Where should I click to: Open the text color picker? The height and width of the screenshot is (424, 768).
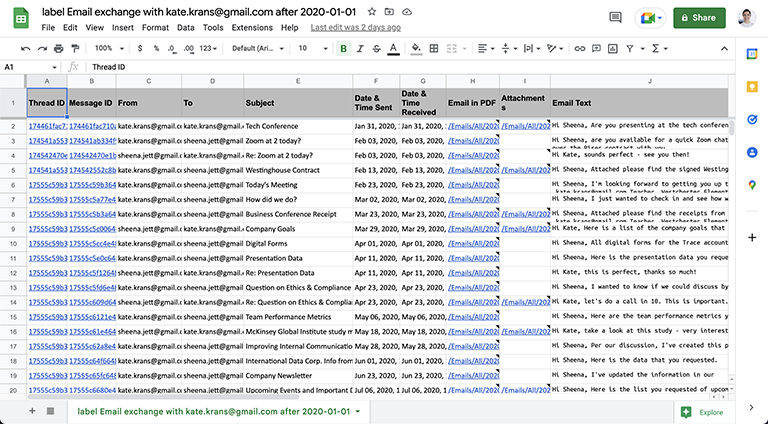(x=393, y=48)
